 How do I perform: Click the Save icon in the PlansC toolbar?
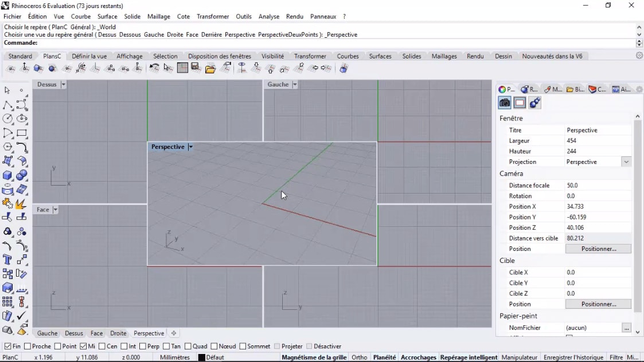[x=196, y=68]
